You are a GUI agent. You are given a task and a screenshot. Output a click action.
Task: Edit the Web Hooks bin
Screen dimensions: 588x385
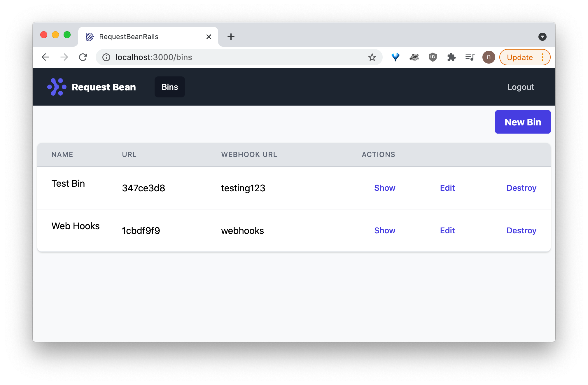447,230
